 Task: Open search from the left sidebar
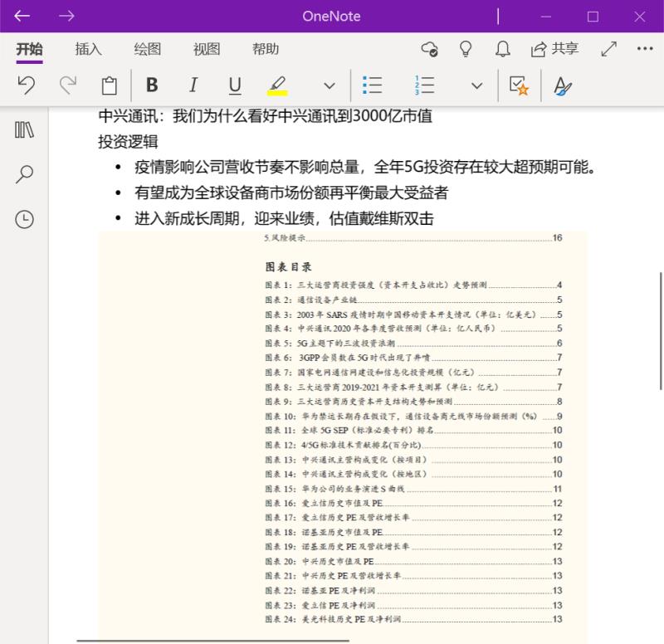pyautogui.click(x=25, y=174)
